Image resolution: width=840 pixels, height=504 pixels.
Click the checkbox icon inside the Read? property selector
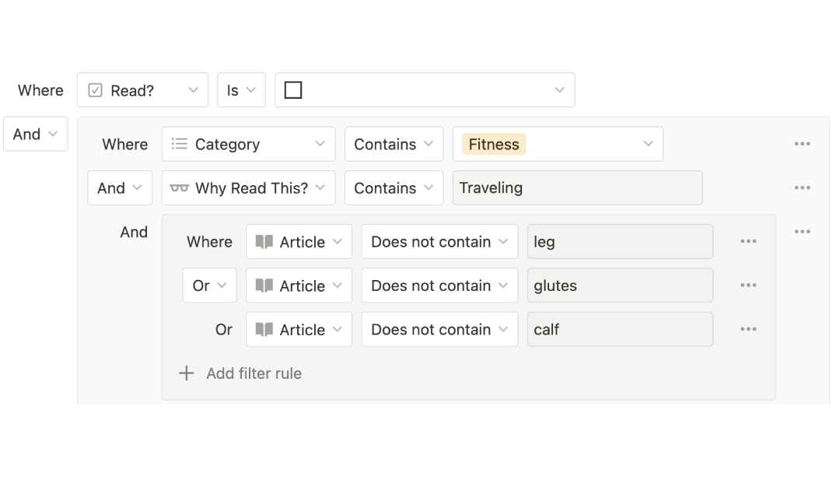tap(94, 89)
